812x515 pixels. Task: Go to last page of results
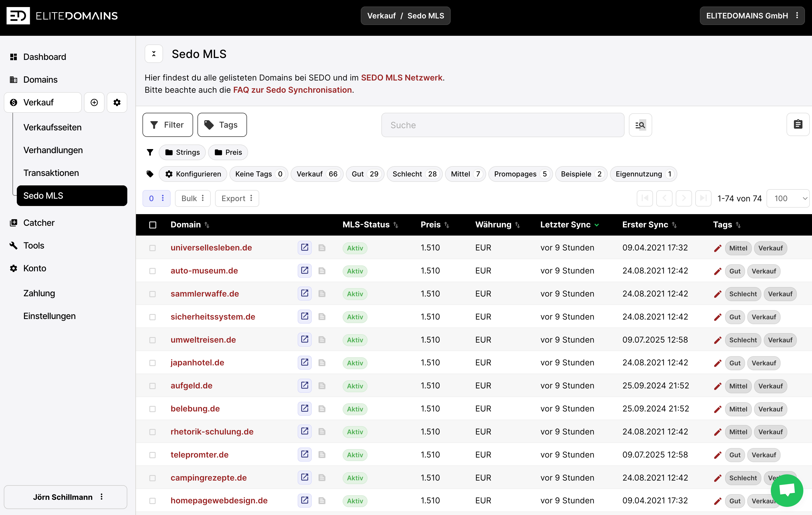point(703,198)
